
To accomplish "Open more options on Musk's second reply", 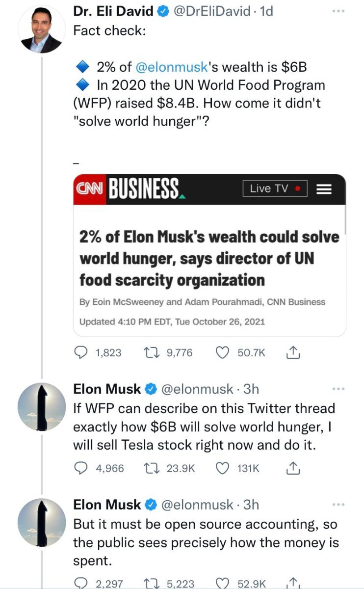I will coord(338,505).
